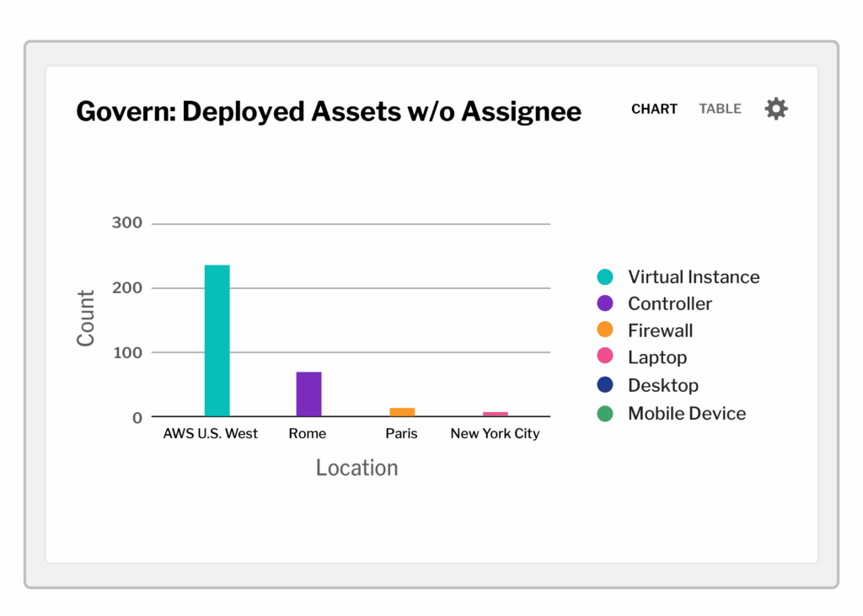The image size is (863, 616).
Task: Click the pink Laptop legend dot
Action: (x=605, y=356)
